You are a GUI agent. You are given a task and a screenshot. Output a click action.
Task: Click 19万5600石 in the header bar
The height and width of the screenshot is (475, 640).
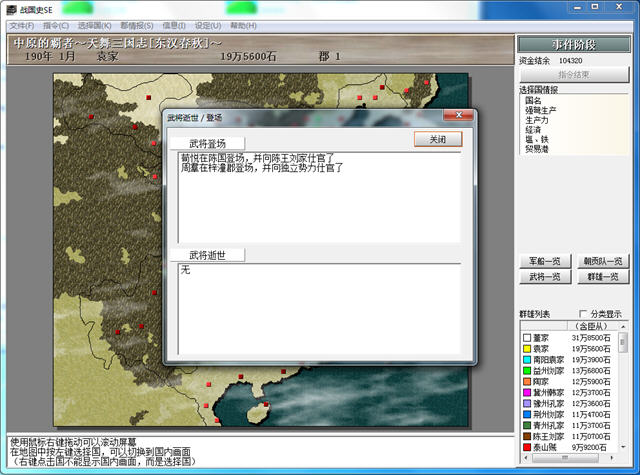(249, 56)
